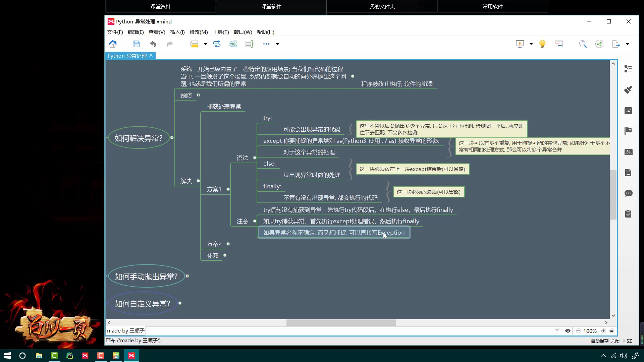
Task: Open the brainstorming lightbulb tool
Action: [542, 44]
